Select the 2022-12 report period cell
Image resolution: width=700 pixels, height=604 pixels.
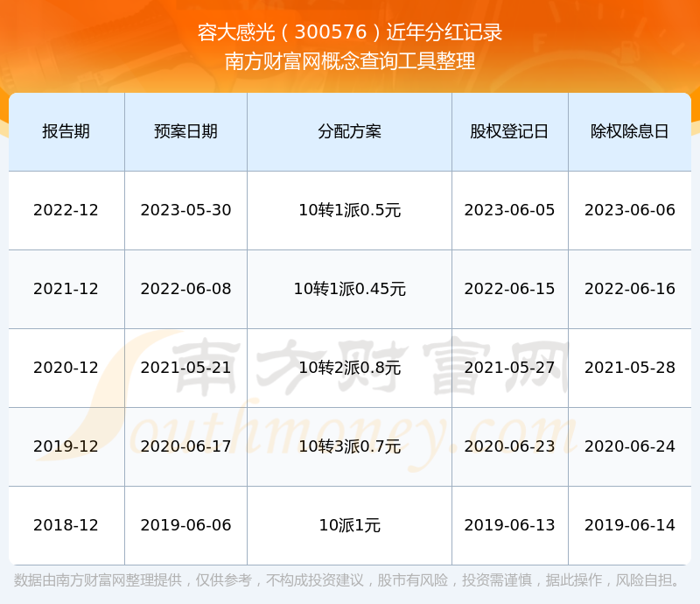[66, 210]
